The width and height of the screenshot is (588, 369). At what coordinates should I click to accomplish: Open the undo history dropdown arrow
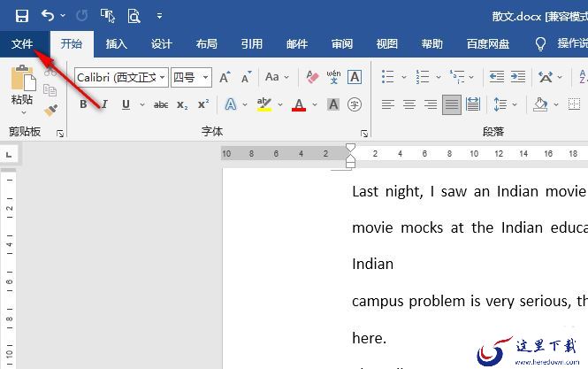click(x=63, y=16)
